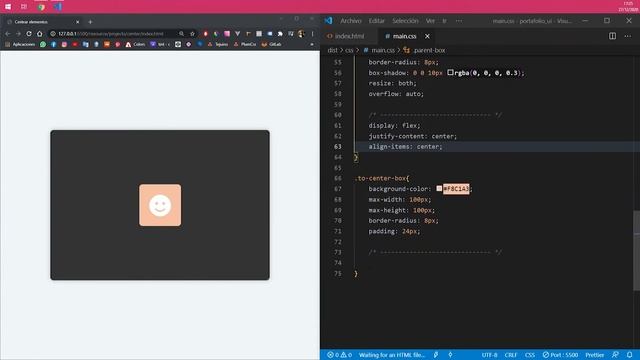Open Aplicaciones in the bookmarks bar
Image resolution: width=640 pixels, height=360 pixels.
click(x=20, y=44)
